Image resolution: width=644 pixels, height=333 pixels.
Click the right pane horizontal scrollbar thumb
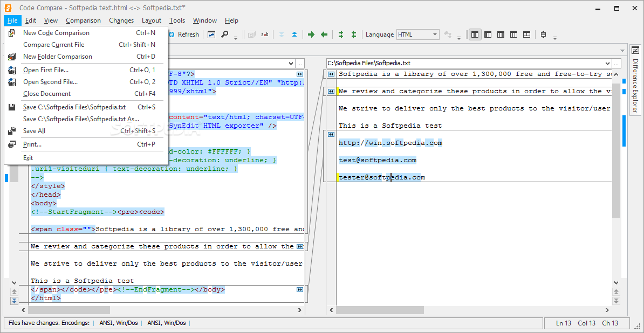click(380, 310)
